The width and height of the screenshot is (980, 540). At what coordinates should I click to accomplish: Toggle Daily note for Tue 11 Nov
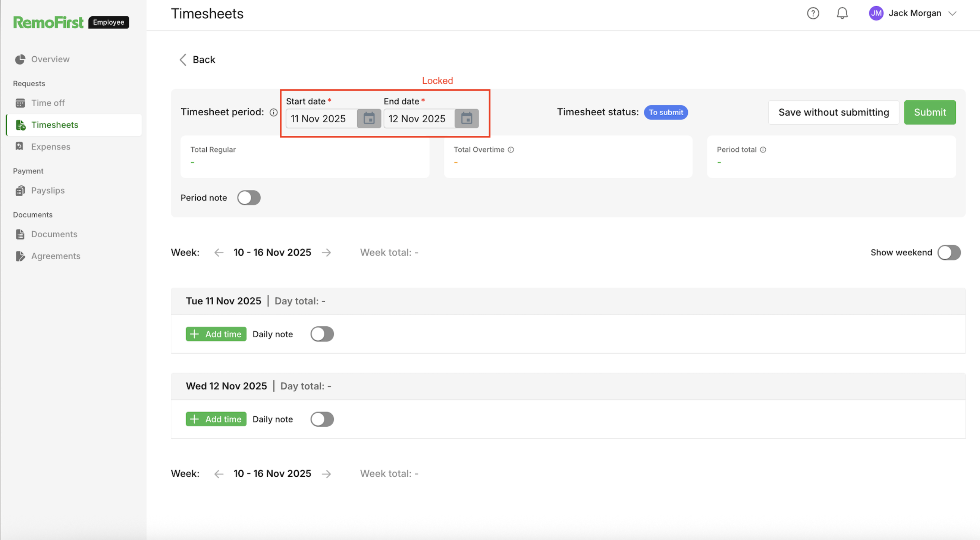coord(322,334)
